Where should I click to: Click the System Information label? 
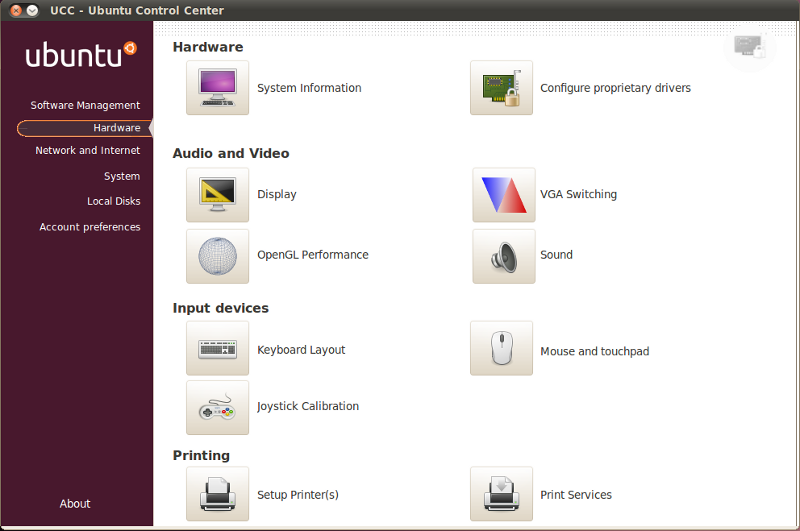click(x=309, y=88)
